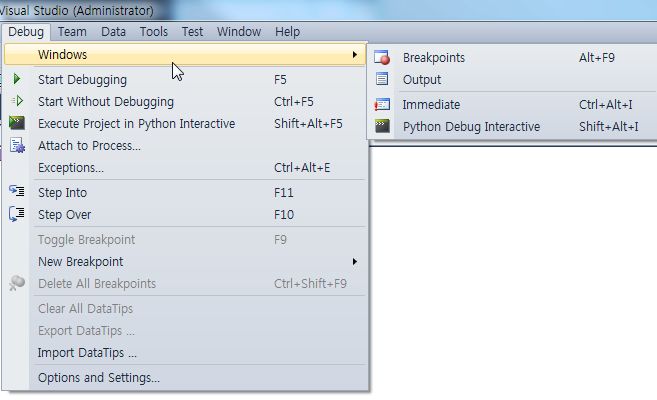The width and height of the screenshot is (657, 400).
Task: Expand the Windows submenu arrow
Action: (x=354, y=55)
